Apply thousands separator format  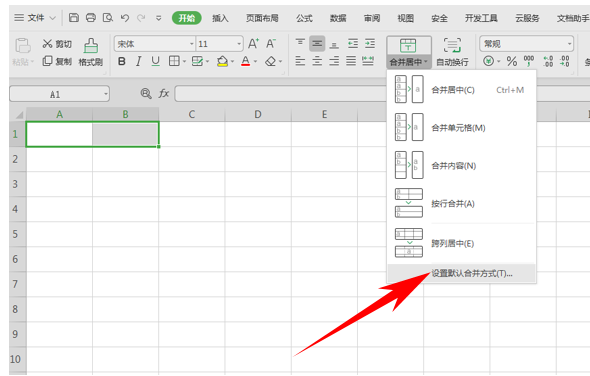click(529, 61)
